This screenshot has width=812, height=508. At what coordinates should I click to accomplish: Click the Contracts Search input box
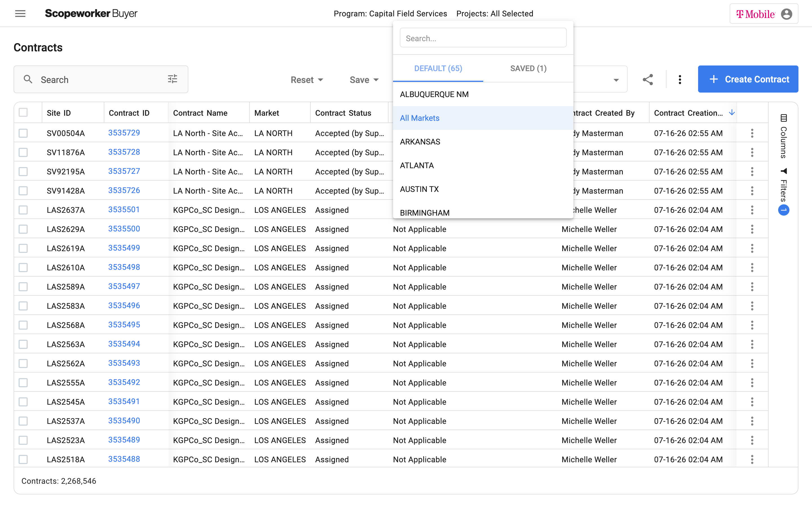(101, 80)
